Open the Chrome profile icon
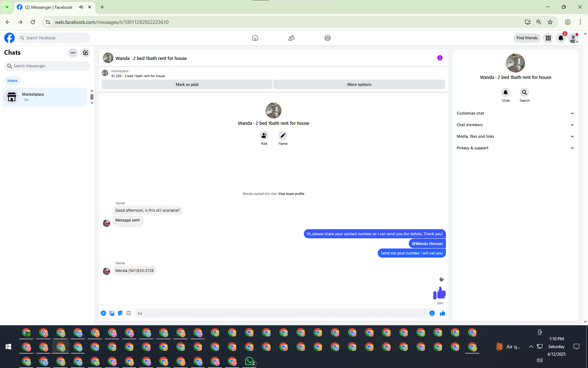 tap(568, 22)
